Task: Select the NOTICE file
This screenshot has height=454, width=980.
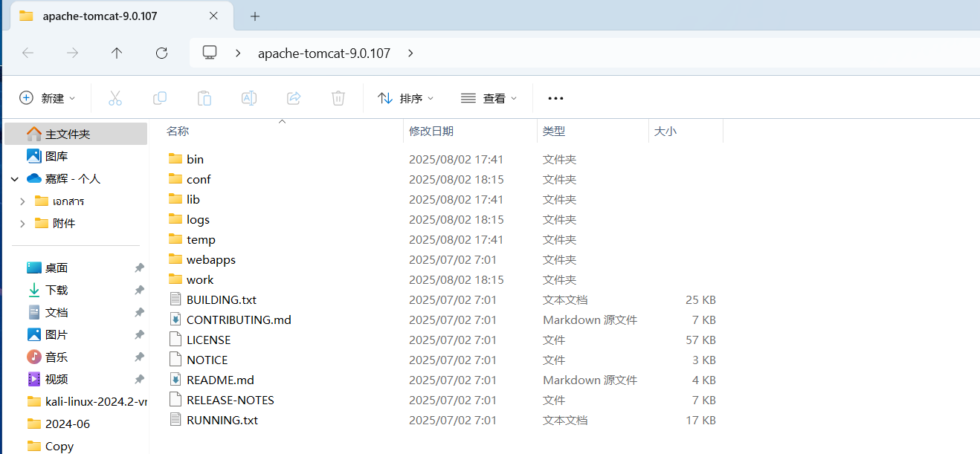Action: click(207, 360)
